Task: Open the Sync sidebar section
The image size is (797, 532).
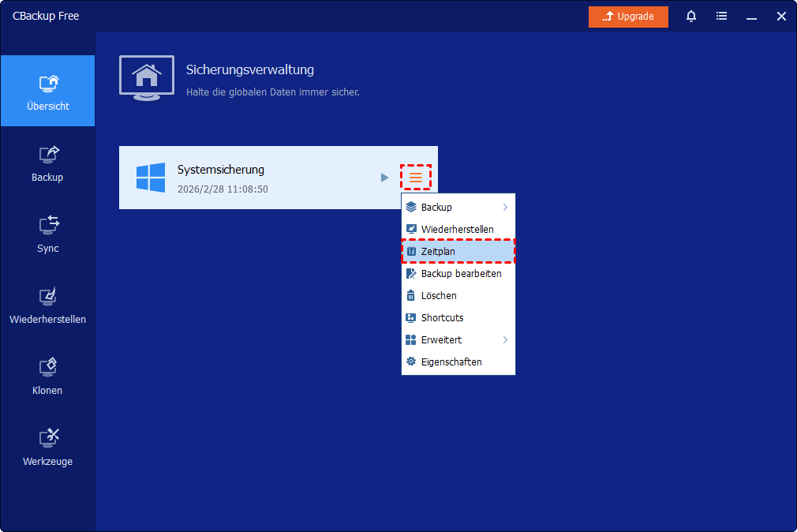Action: tap(47, 234)
